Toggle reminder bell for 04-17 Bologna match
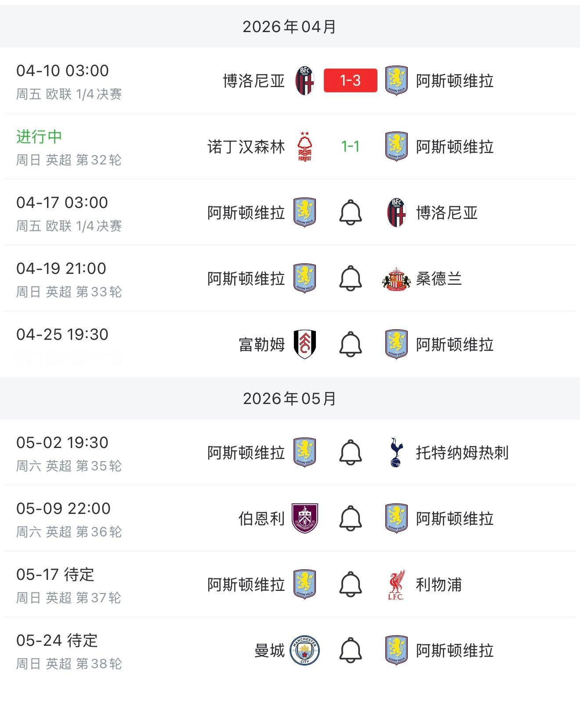The image size is (580, 728). pos(351,212)
